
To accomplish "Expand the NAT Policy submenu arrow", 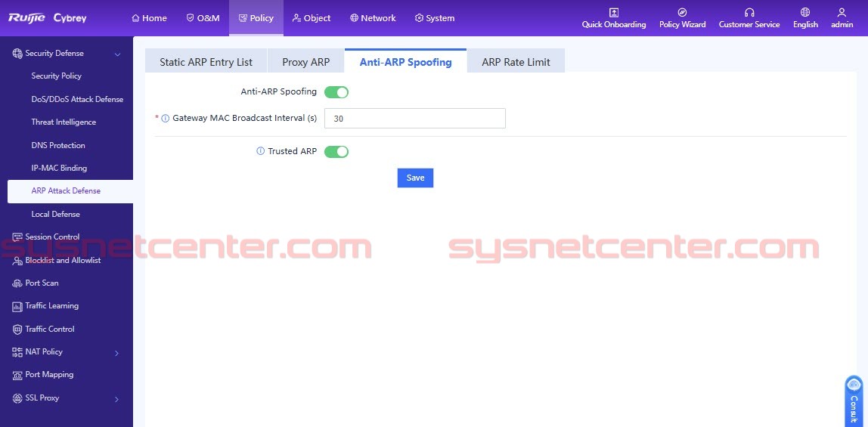I will pos(116,353).
